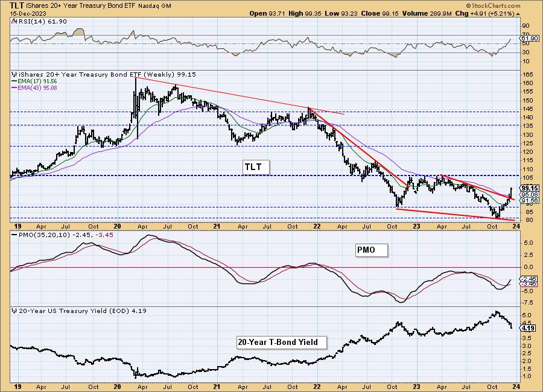Viewport: 543px width, 392px height.
Task: Click the iShares 20+ Year Treasury Bond ETF (Weekly) title
Action: 107,74
